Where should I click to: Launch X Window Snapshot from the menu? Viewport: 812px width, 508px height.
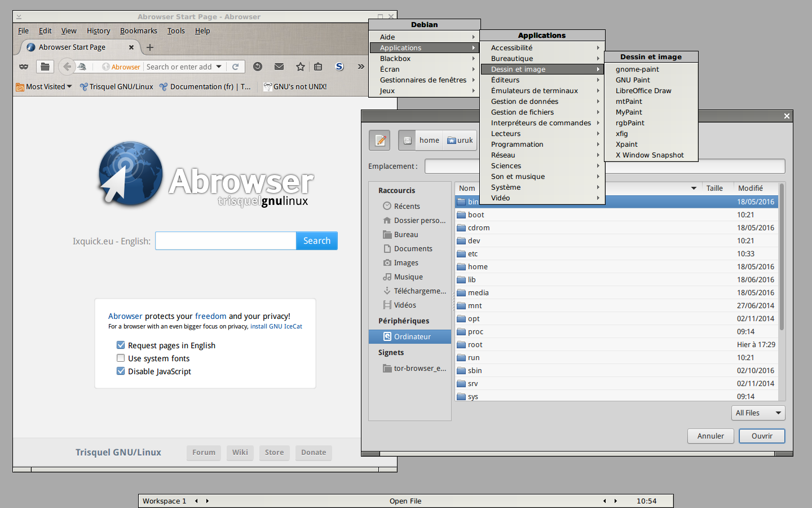[x=651, y=155]
